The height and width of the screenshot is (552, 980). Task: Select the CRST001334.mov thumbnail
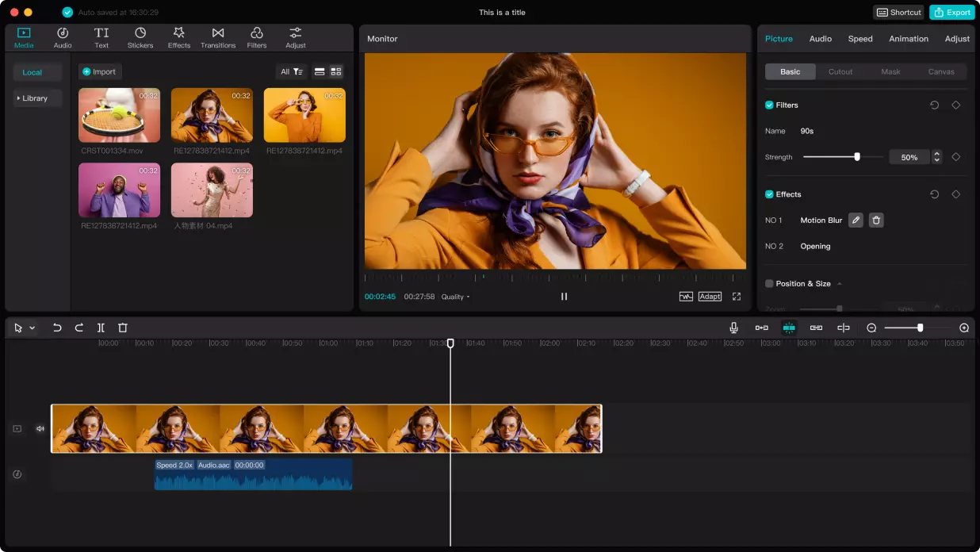(x=119, y=115)
